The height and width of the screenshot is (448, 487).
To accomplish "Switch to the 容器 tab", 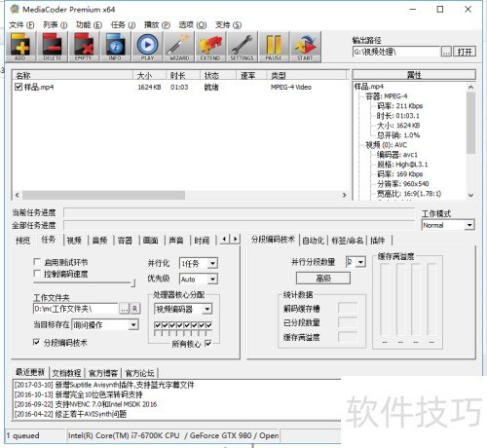I will pos(125,241).
